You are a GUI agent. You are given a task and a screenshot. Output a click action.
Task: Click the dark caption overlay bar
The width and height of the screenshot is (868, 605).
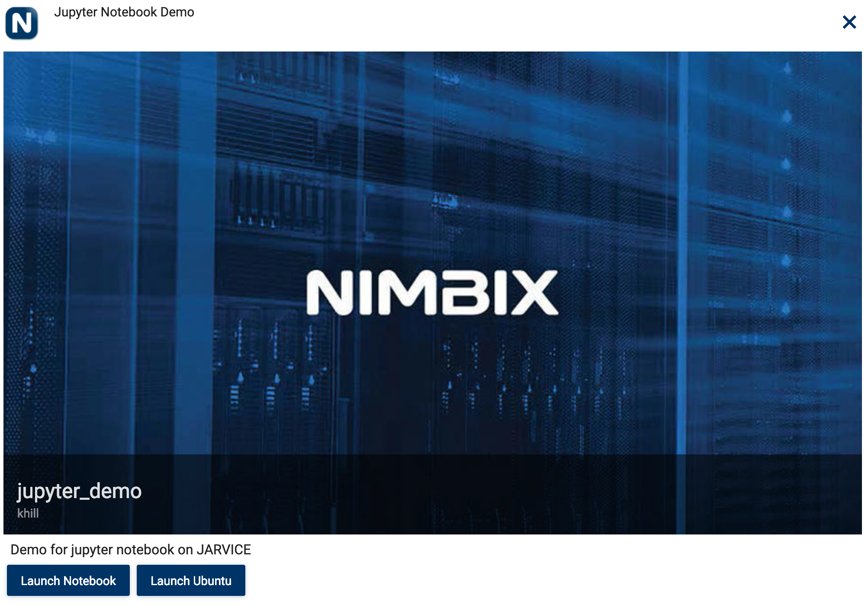tap(433, 493)
